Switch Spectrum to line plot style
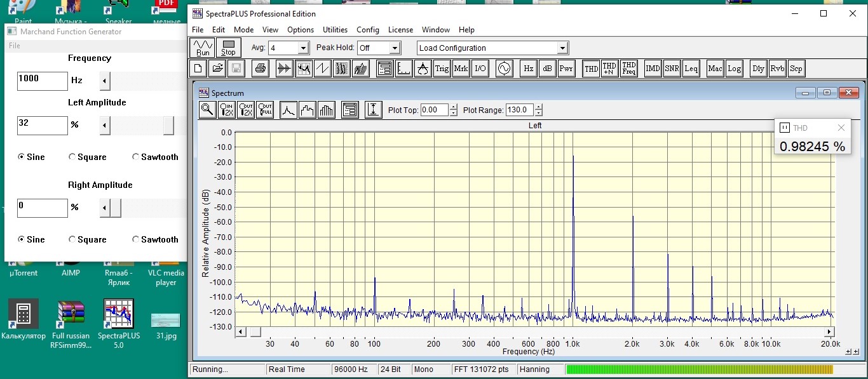The height and width of the screenshot is (379, 868). pos(288,110)
